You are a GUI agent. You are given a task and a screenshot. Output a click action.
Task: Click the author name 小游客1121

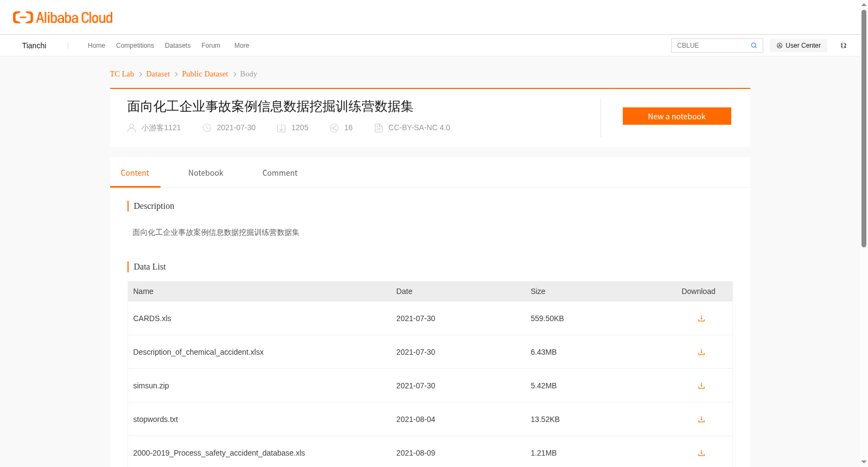point(161,128)
